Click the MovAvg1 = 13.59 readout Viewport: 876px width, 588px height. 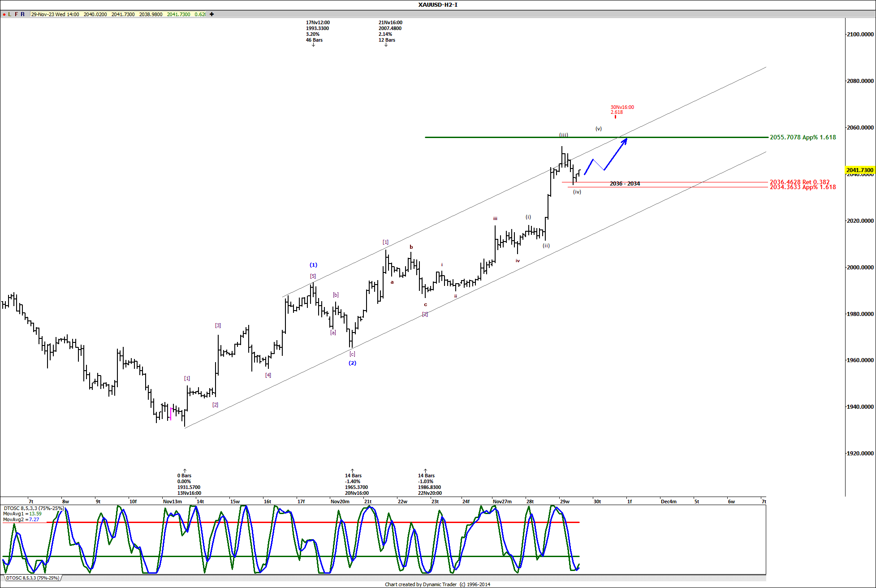[22, 514]
